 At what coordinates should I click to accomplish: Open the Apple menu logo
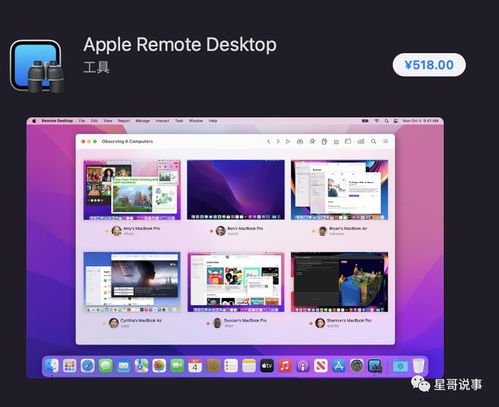34,121
